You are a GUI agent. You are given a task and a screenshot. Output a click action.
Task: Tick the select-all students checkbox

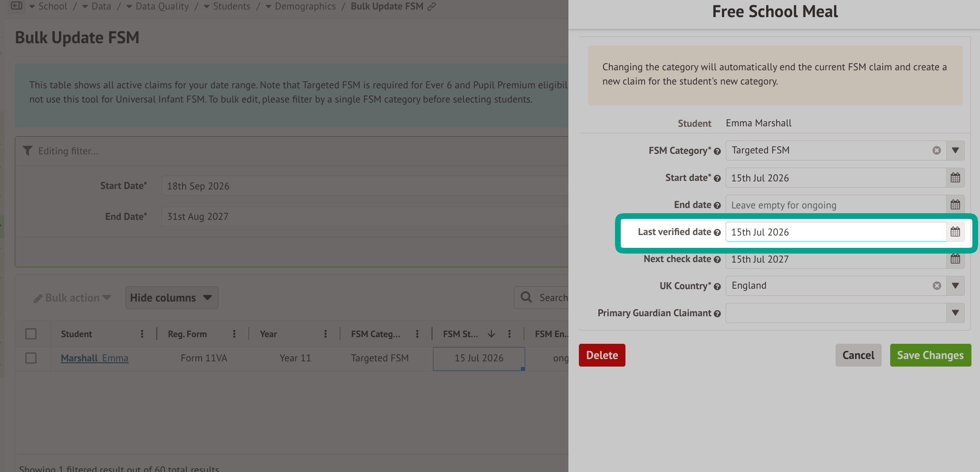click(x=31, y=334)
